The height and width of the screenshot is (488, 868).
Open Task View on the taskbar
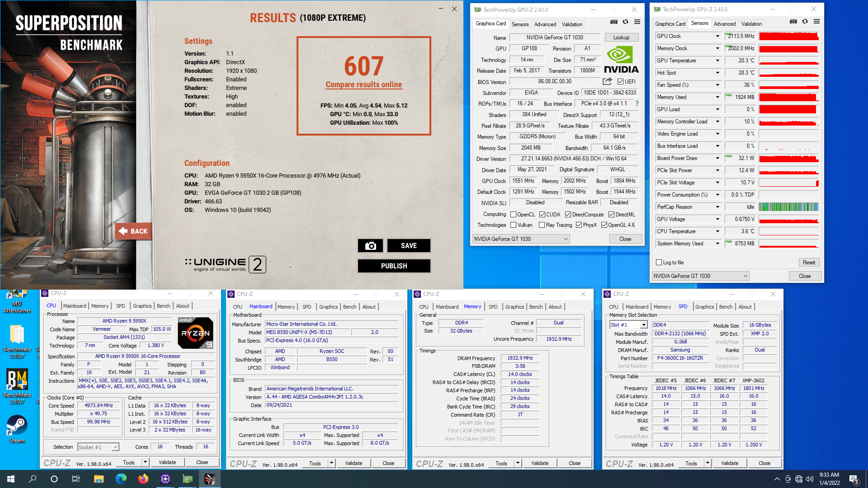76,479
